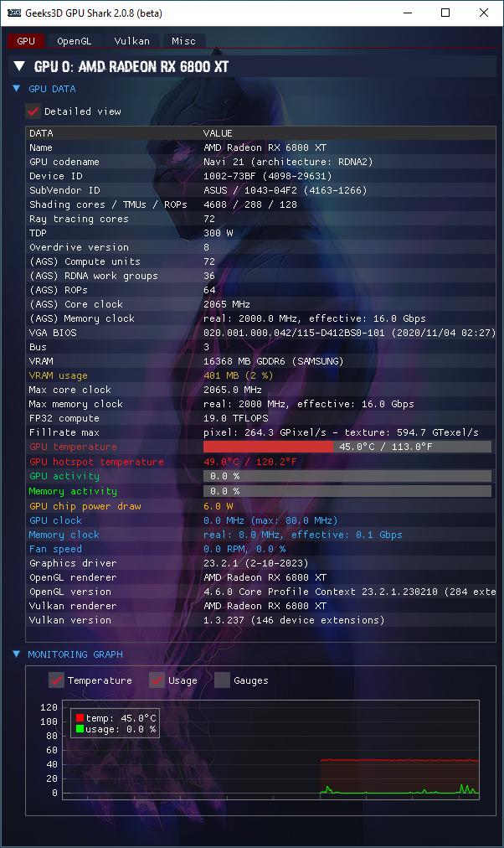
Task: Click the (AGS) Core clock value 2065 MHz
Action: 226,304
